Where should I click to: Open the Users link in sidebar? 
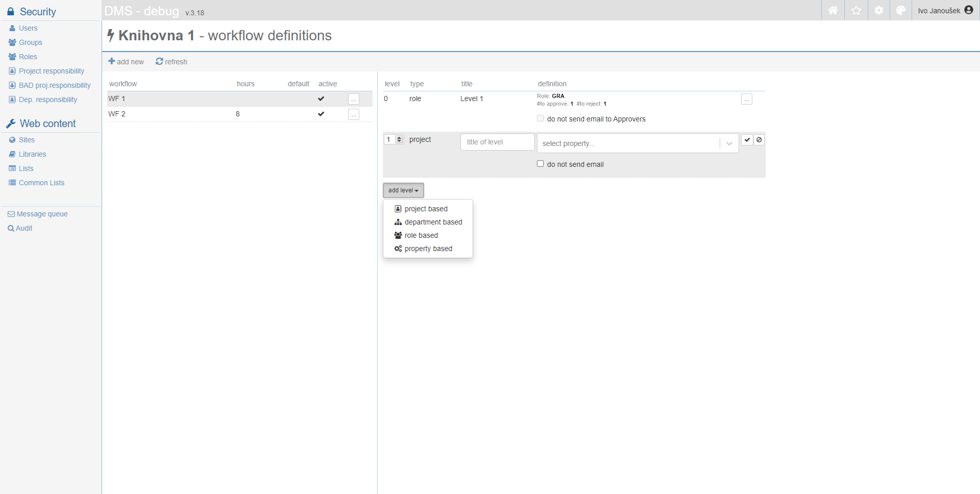click(28, 28)
